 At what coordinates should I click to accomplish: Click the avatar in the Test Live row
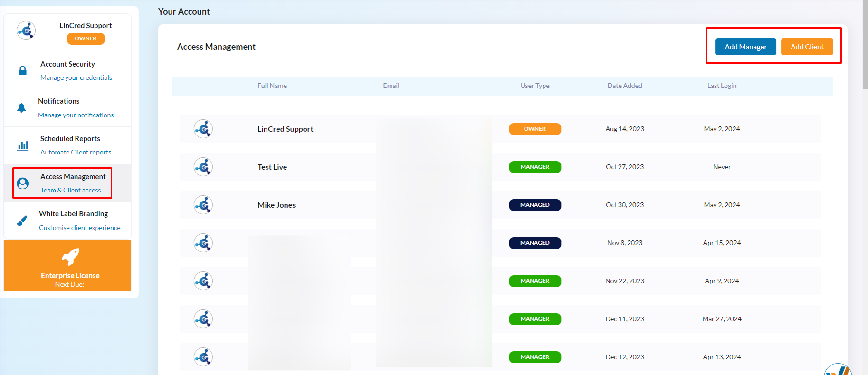click(203, 167)
